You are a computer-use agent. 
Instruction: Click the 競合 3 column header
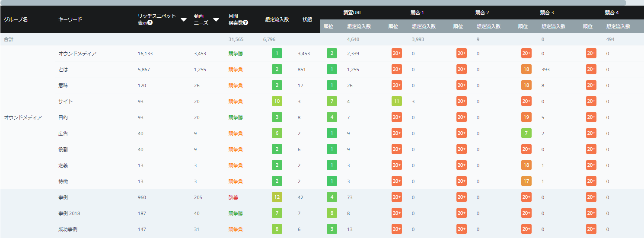pyautogui.click(x=547, y=13)
